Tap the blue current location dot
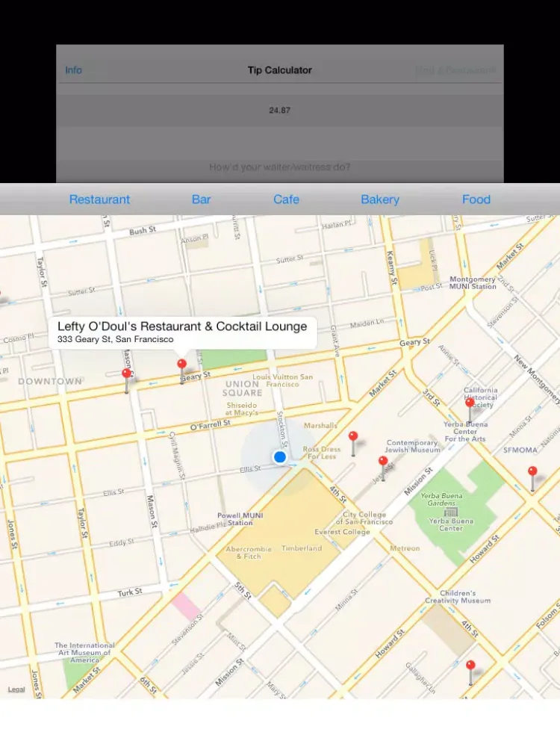This screenshot has width=560, height=747. 280,456
